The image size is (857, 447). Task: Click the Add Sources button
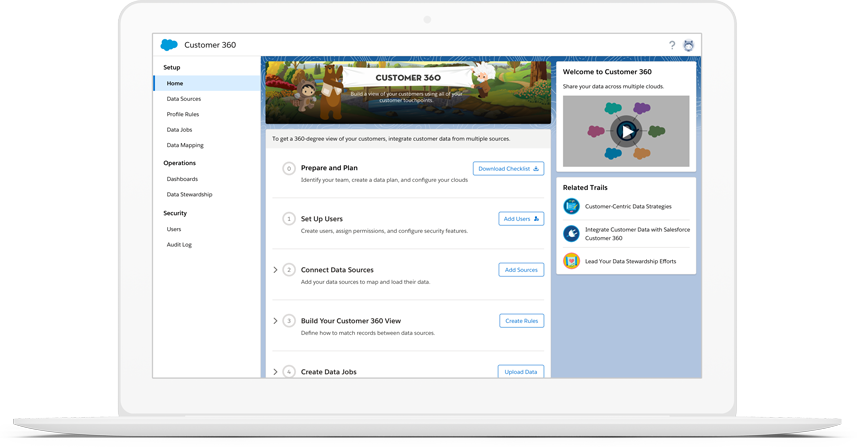521,270
